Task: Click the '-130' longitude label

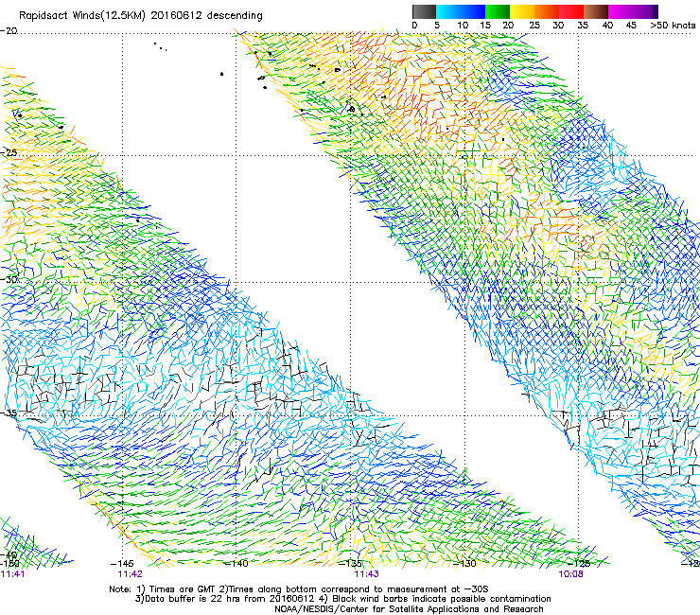Action: (x=464, y=564)
